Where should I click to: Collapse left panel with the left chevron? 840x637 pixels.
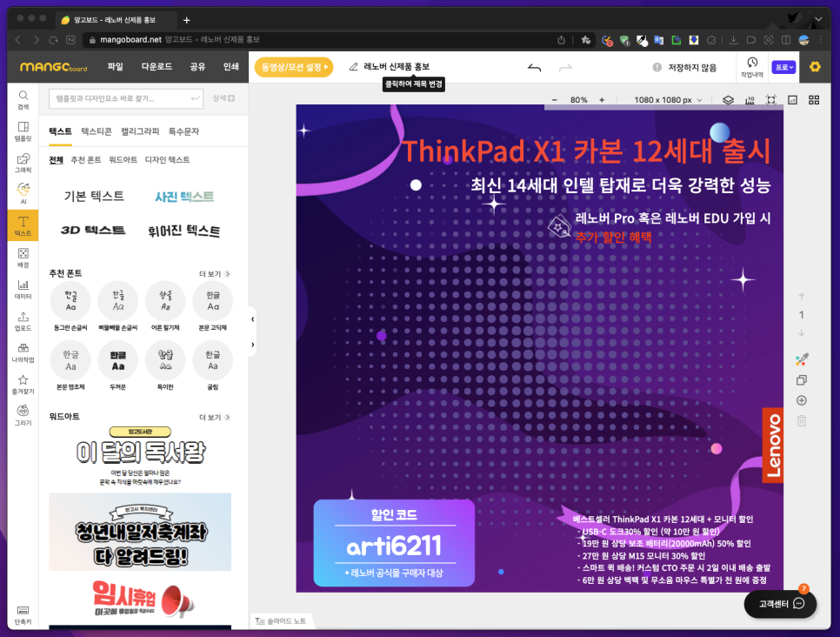click(252, 319)
